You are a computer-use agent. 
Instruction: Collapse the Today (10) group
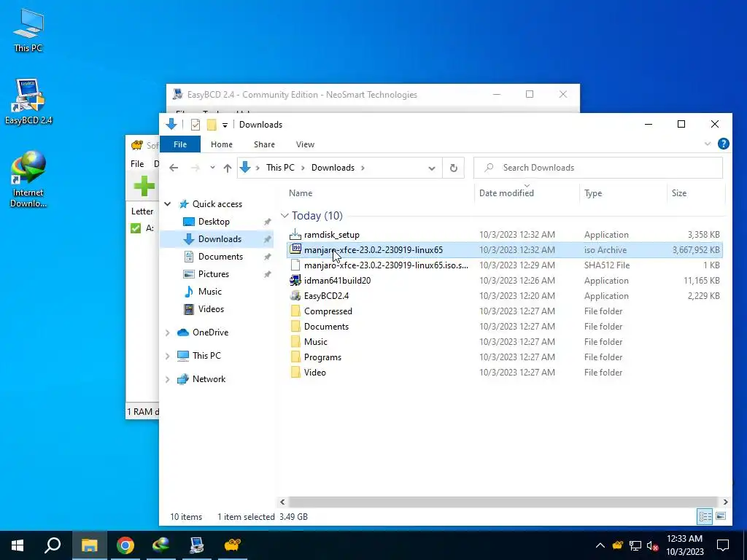pyautogui.click(x=285, y=216)
